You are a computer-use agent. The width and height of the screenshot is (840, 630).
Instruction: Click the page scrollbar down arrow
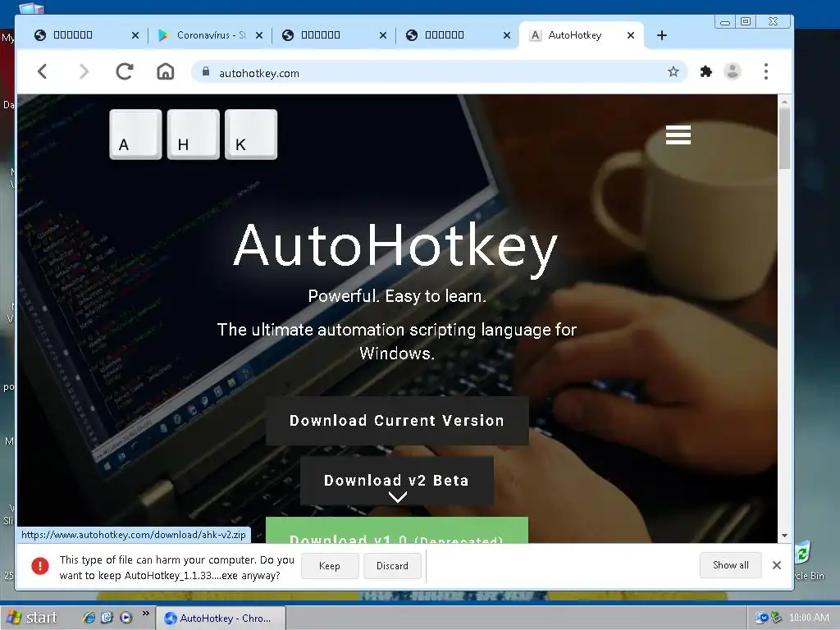[784, 536]
